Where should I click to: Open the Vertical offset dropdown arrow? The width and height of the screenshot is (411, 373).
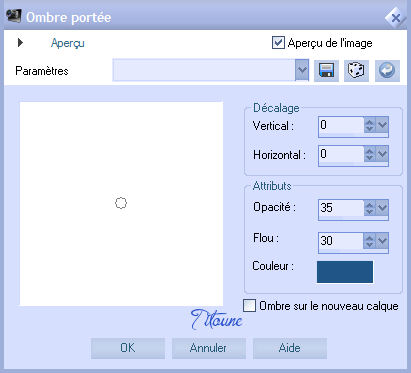pos(382,125)
